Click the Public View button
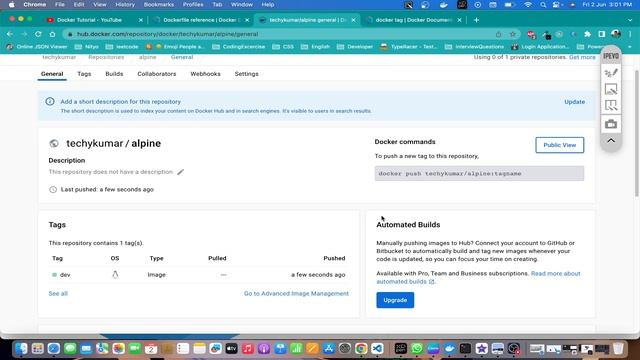 point(560,145)
